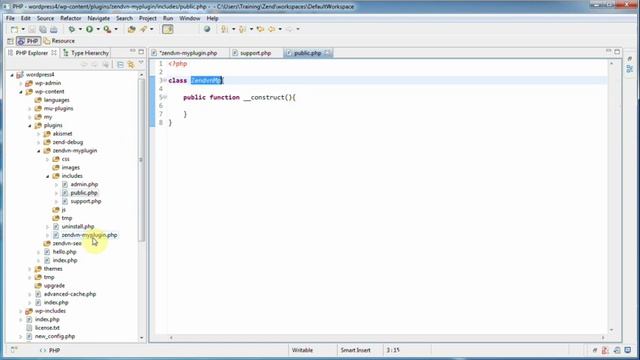The image size is (640, 360).
Task: Open the Navigate menu
Action: tap(98, 18)
